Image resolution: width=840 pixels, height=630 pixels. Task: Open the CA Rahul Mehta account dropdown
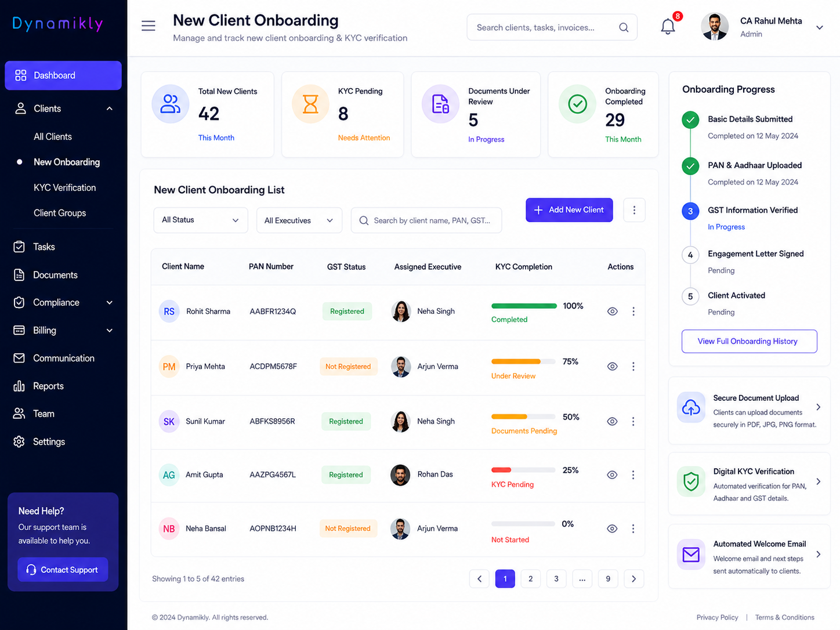pos(820,27)
